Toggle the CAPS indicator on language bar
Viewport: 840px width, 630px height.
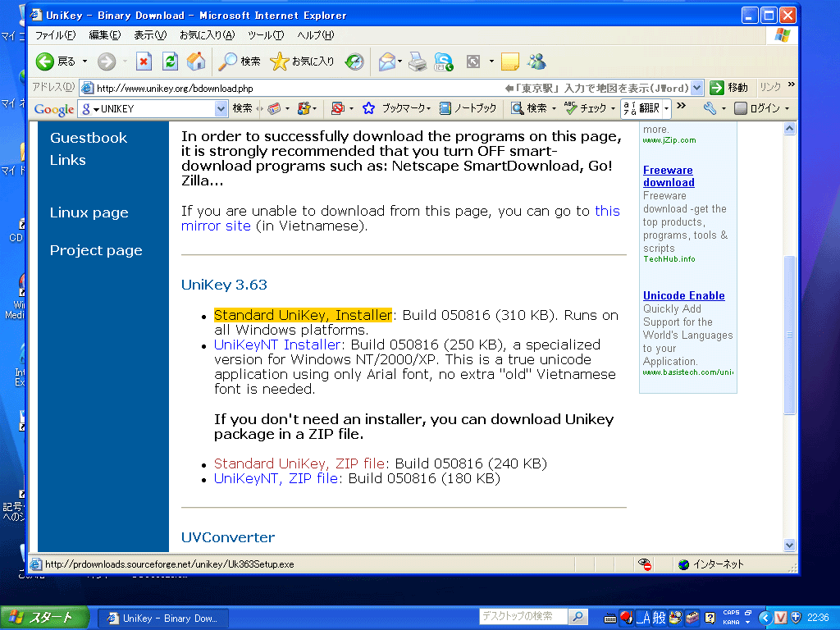click(731, 613)
